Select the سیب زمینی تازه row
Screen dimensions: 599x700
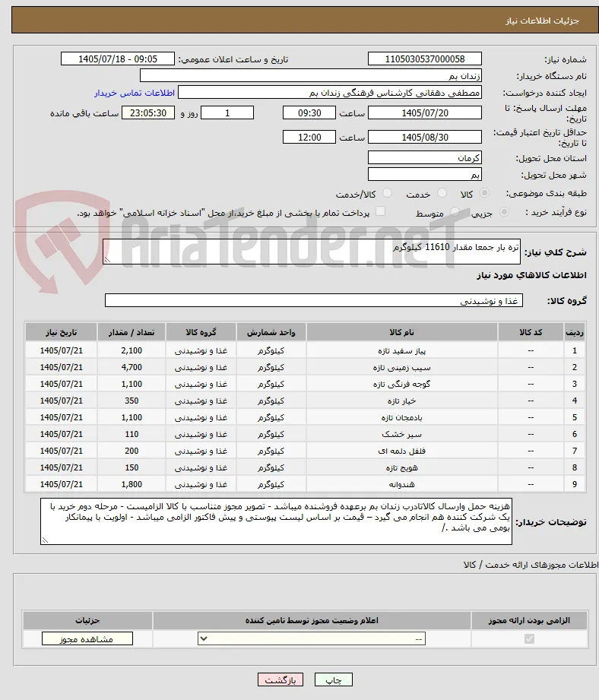305,367
